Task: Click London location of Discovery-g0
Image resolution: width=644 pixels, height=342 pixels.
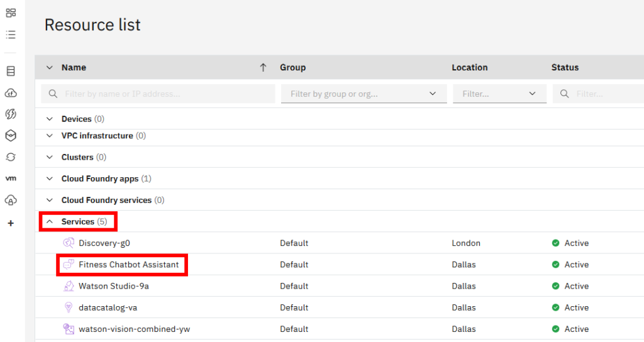Action: [x=466, y=243]
